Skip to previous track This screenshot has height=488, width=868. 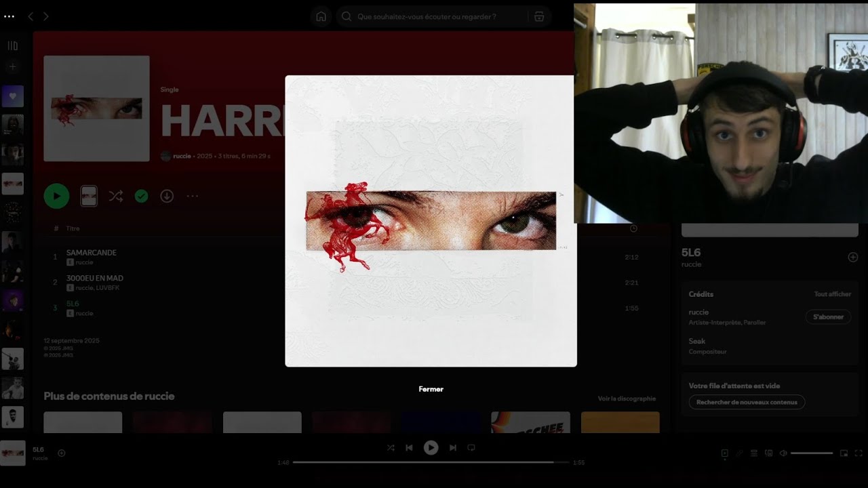tap(409, 447)
